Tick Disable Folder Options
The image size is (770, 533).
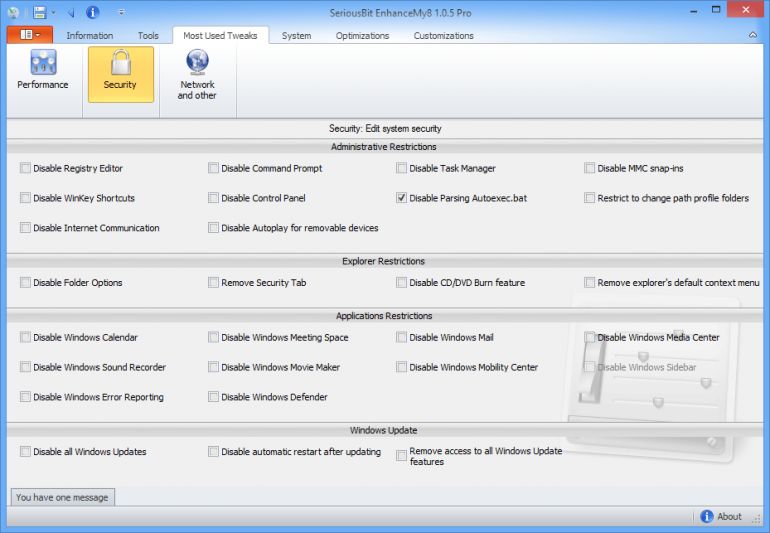click(x=25, y=282)
